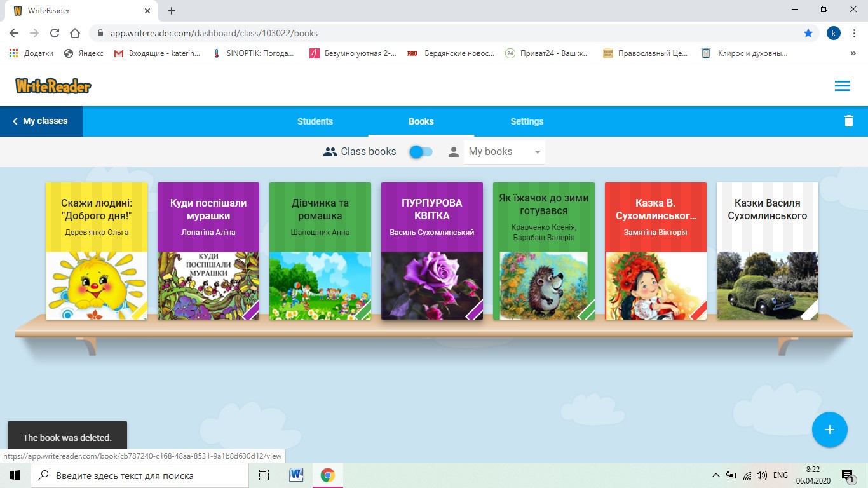The height and width of the screenshot is (488, 868).
Task: Click the browser home icon
Action: click(x=75, y=33)
